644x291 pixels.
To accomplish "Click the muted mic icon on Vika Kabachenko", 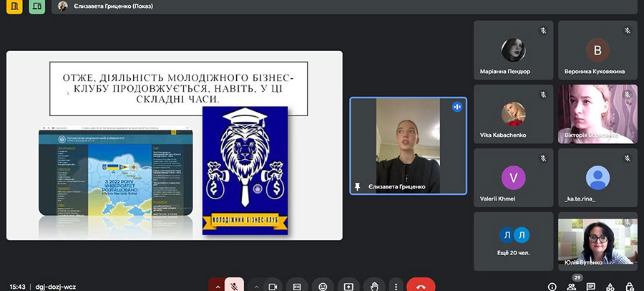I will click(x=543, y=95).
